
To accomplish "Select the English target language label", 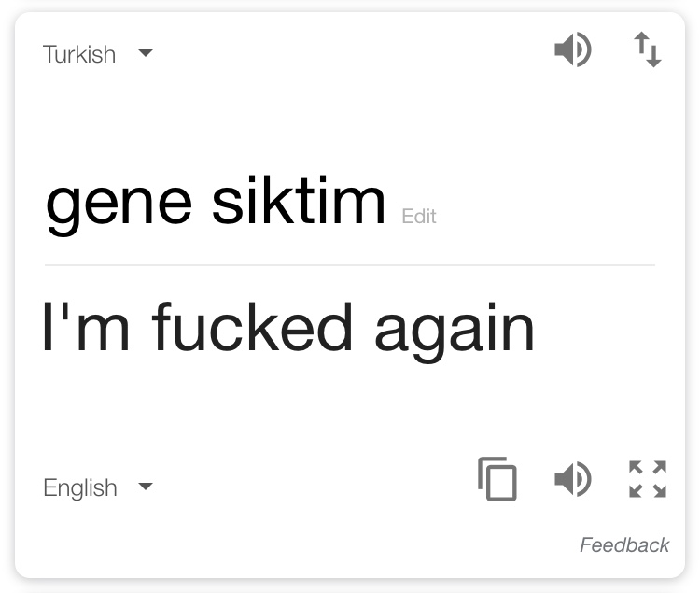I will [x=80, y=487].
